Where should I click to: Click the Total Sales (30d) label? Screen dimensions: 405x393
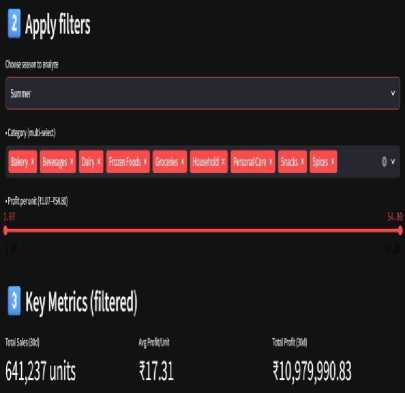(x=22, y=342)
